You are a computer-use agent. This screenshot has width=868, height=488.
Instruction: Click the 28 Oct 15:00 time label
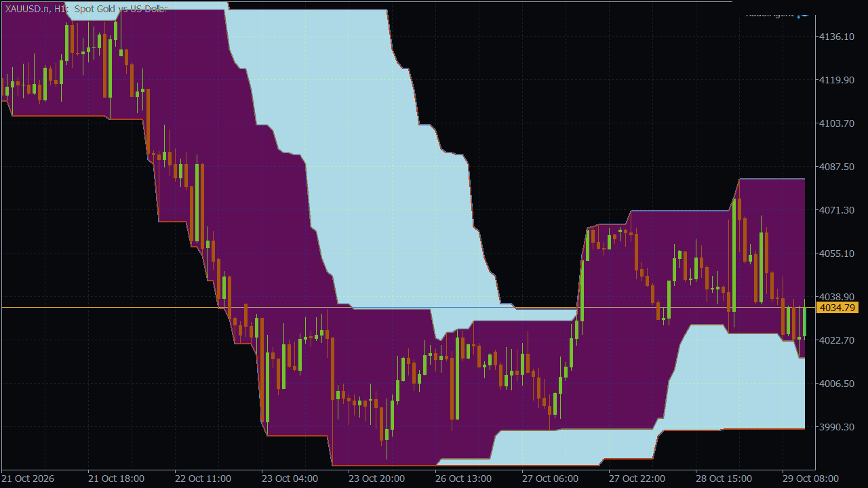tap(724, 479)
